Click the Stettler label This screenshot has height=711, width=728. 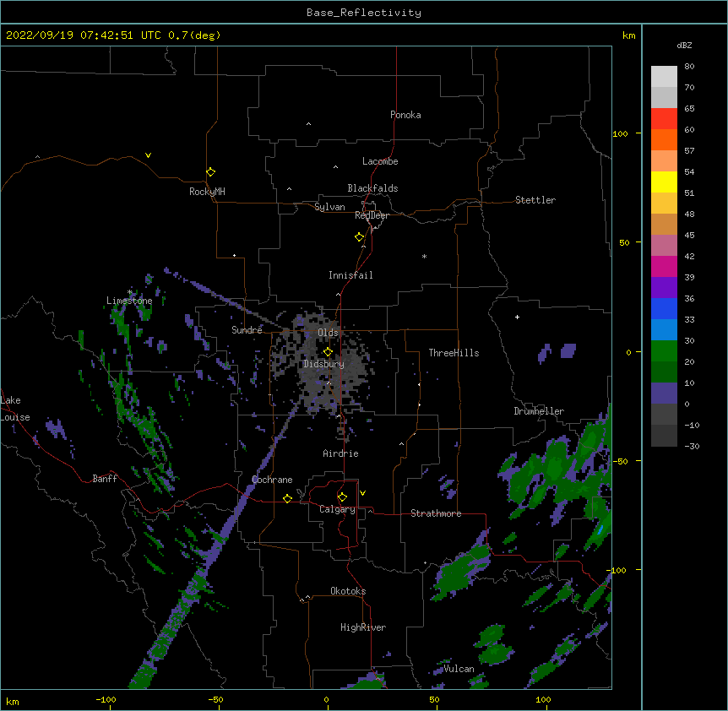point(535,200)
